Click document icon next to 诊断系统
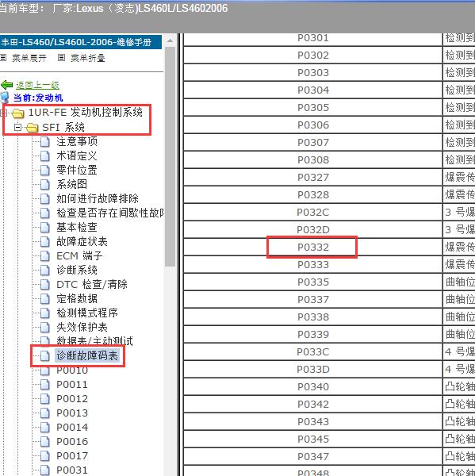Image resolution: width=475 pixels, height=476 pixels. coord(45,271)
